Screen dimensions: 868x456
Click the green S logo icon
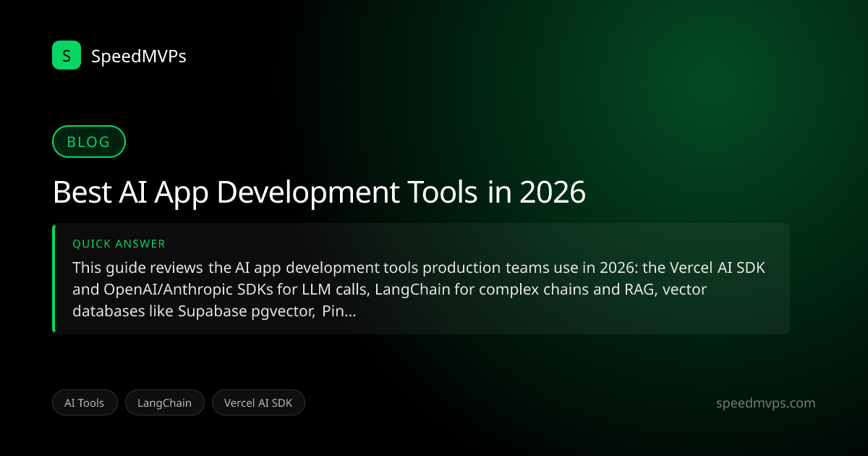67,55
